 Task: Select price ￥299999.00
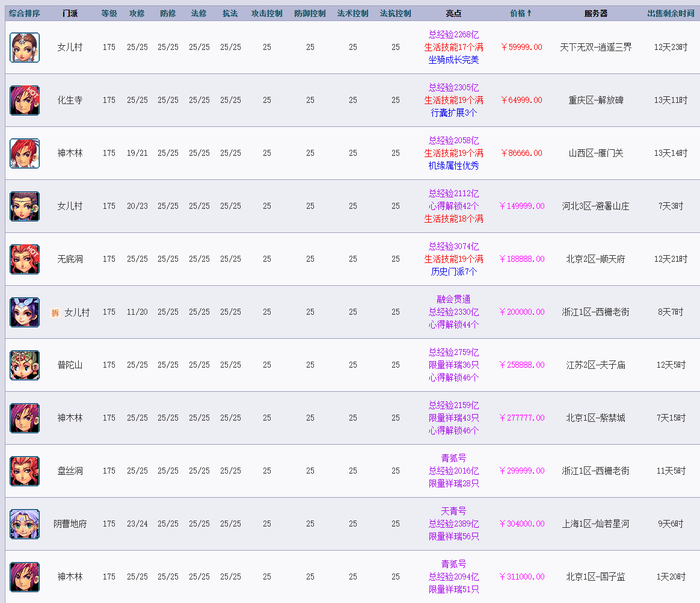[x=521, y=471]
